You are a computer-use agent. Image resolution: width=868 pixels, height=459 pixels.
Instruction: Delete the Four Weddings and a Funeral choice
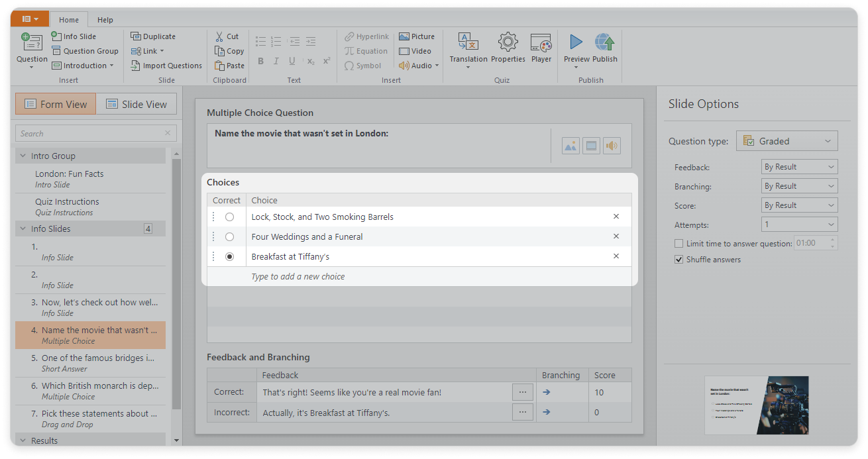pos(616,236)
